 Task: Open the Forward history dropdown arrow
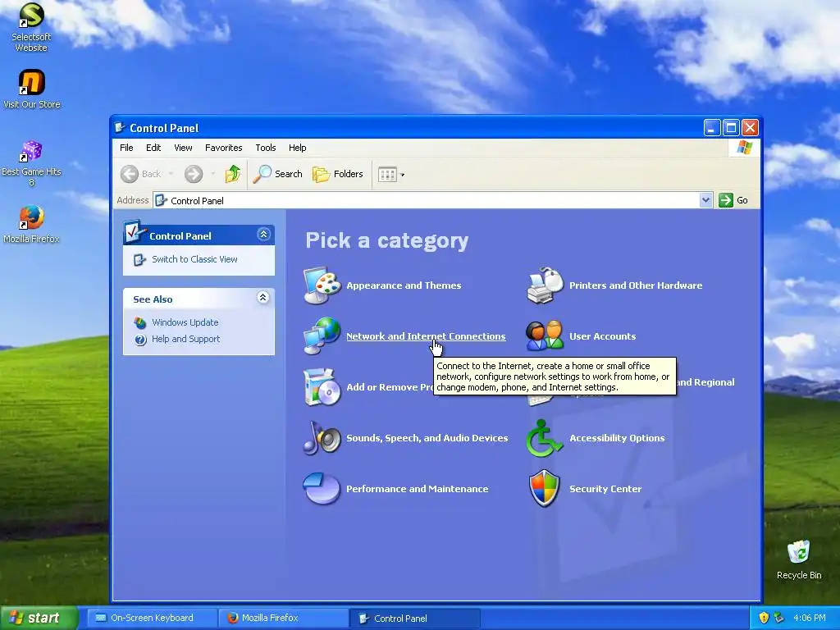pyautogui.click(x=212, y=174)
